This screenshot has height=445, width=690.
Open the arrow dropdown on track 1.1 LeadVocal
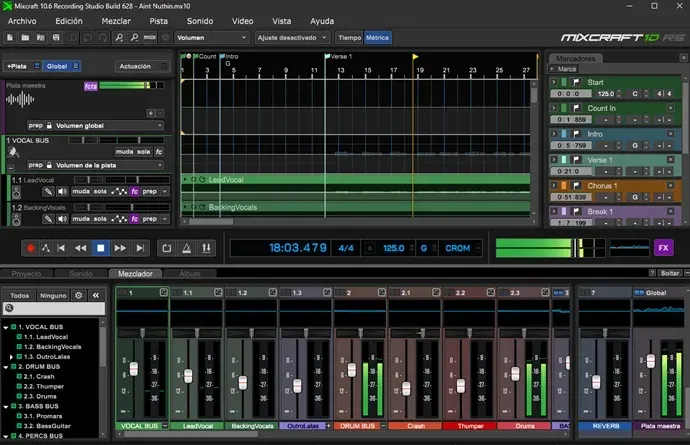click(165, 191)
